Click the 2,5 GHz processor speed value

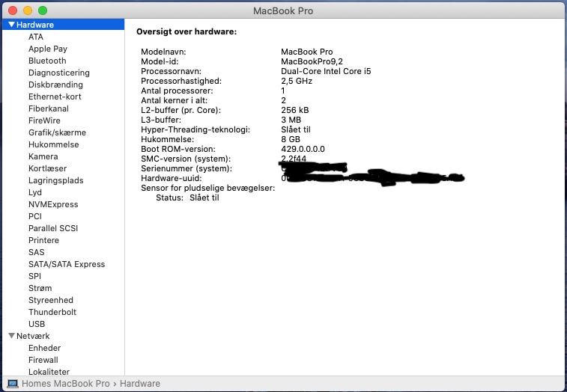pos(297,81)
